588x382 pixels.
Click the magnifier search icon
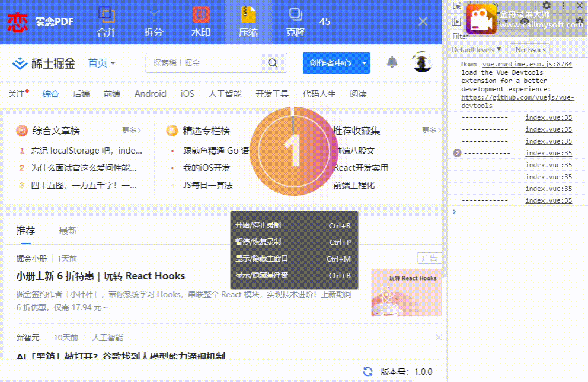coord(273,63)
